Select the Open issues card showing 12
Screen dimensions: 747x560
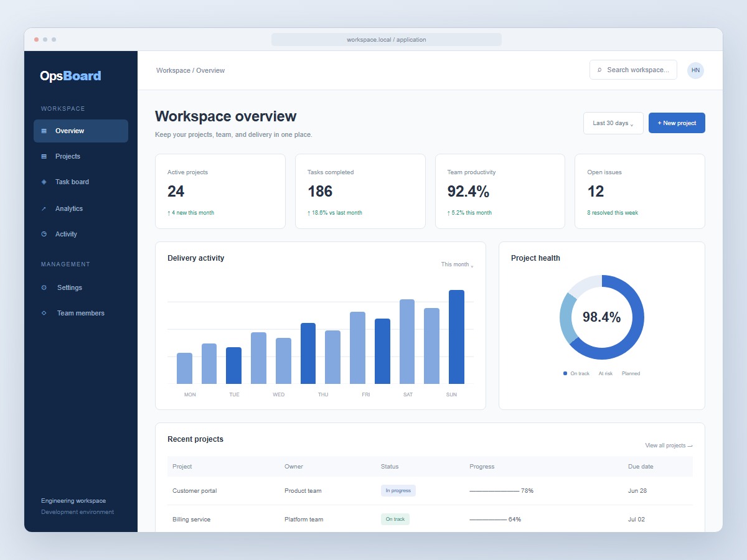tap(640, 191)
